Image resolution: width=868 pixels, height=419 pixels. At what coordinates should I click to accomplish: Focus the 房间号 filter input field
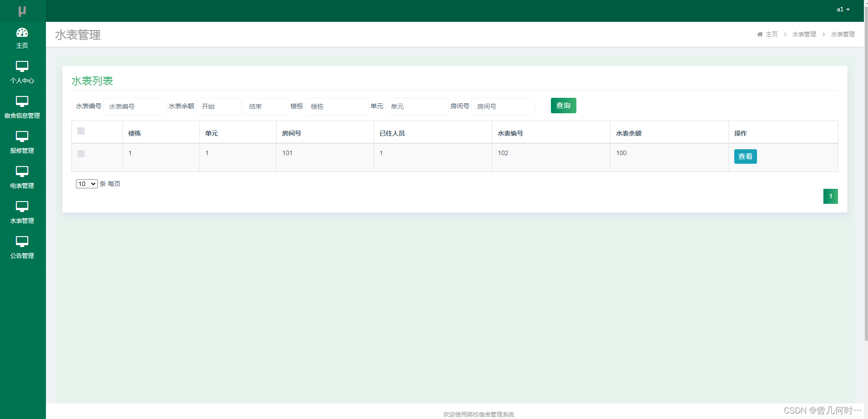pyautogui.click(x=503, y=106)
